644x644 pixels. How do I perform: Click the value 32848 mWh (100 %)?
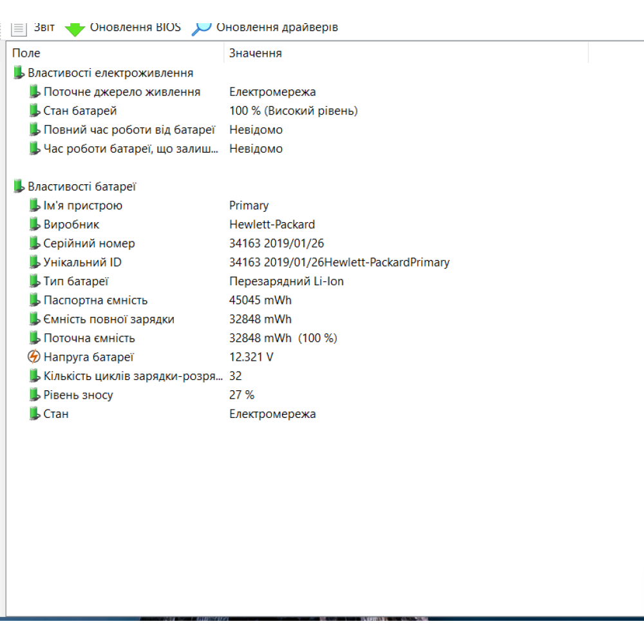pos(283,338)
